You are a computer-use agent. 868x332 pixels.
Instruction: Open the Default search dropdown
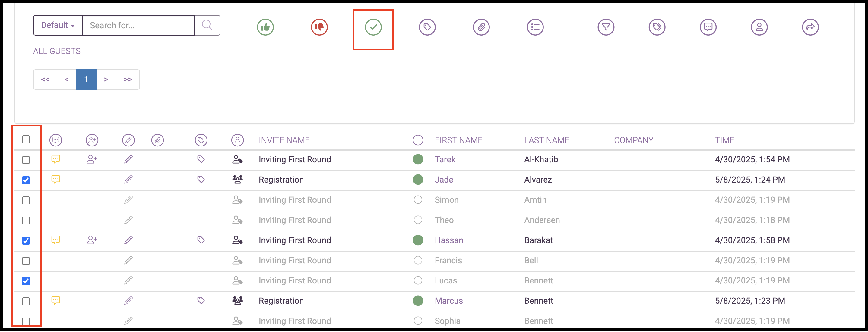(x=58, y=25)
